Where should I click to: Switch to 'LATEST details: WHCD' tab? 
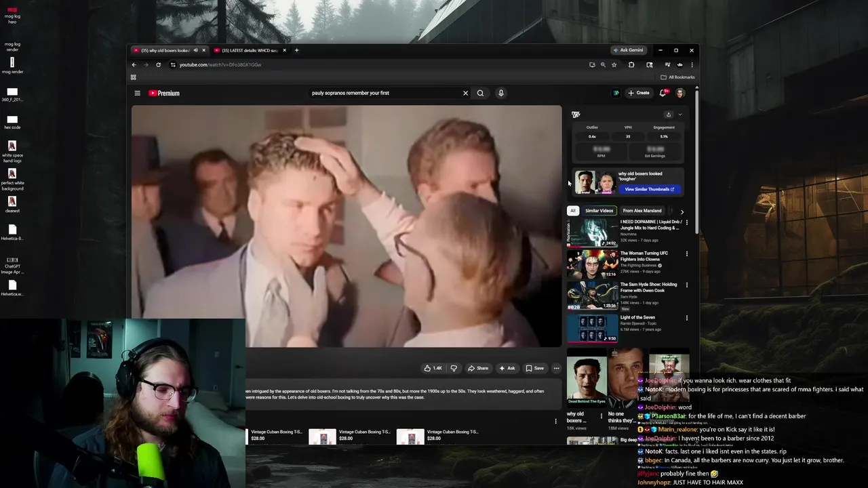pos(250,50)
